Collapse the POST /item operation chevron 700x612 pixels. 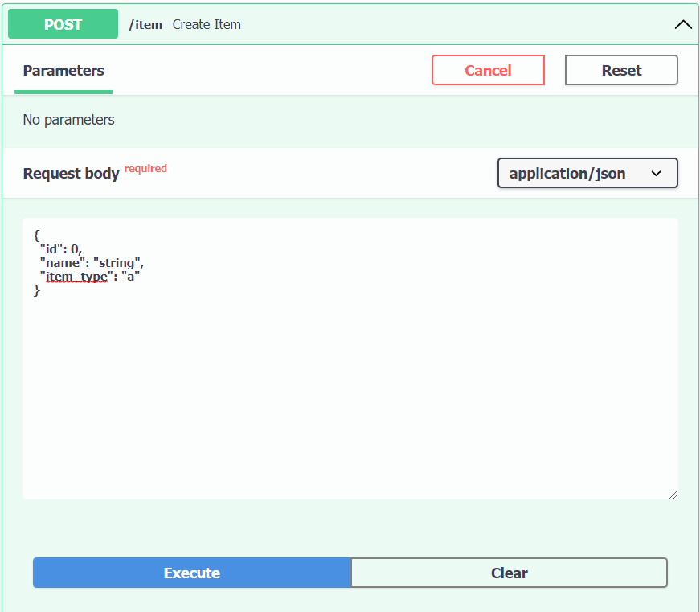click(682, 24)
